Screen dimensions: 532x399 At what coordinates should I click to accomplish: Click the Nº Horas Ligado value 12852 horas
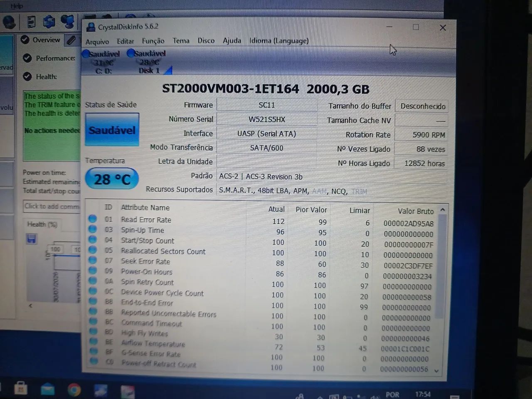(421, 163)
